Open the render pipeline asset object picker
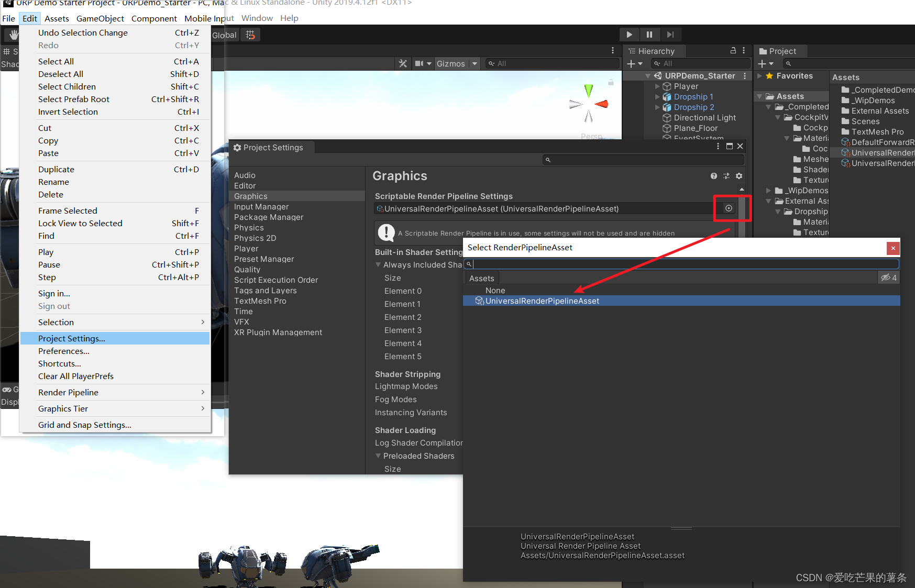The image size is (915, 588). pyautogui.click(x=729, y=208)
